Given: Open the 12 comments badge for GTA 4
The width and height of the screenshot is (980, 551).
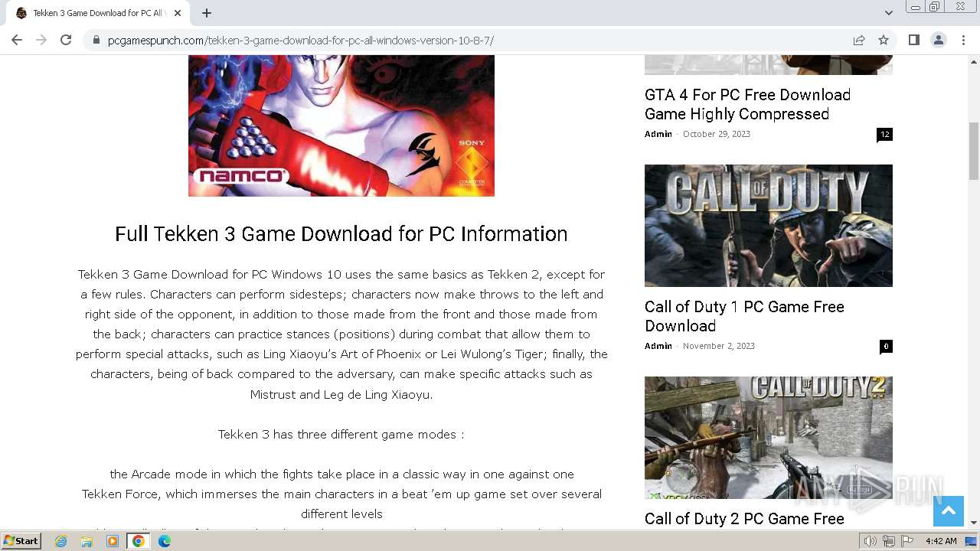Looking at the screenshot, I should (884, 135).
